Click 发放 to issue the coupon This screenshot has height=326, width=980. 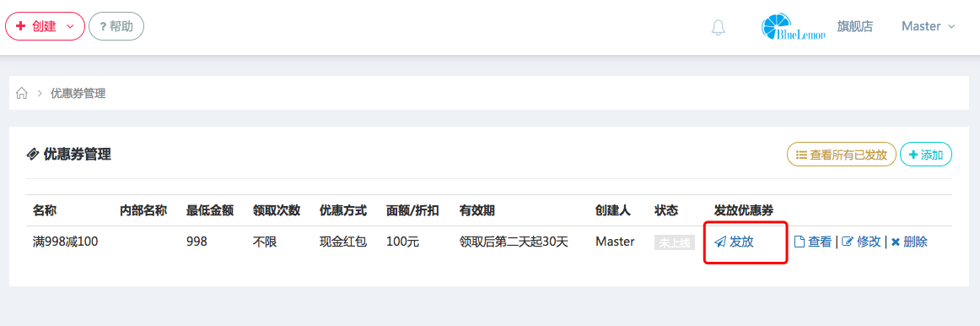[x=735, y=242]
